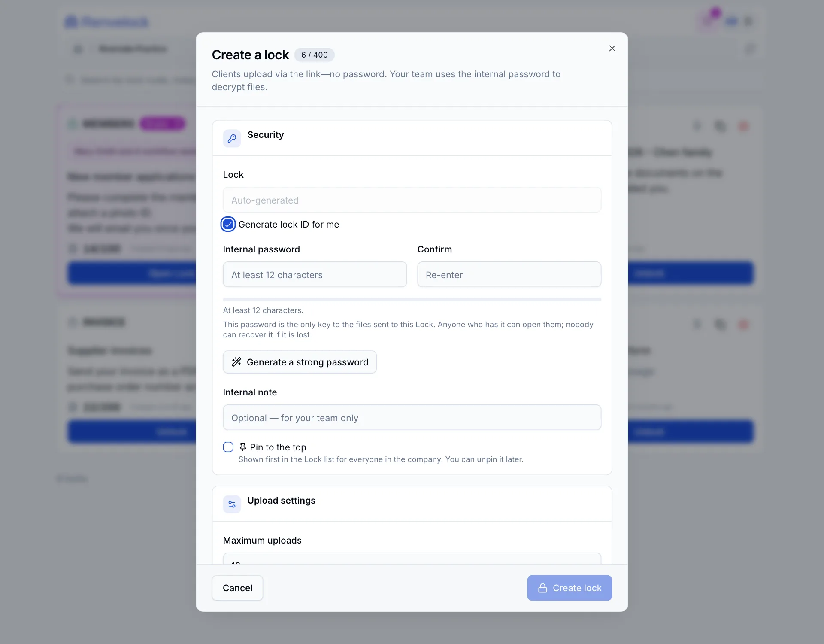Click Generate a strong password button
The image size is (824, 644).
click(300, 362)
